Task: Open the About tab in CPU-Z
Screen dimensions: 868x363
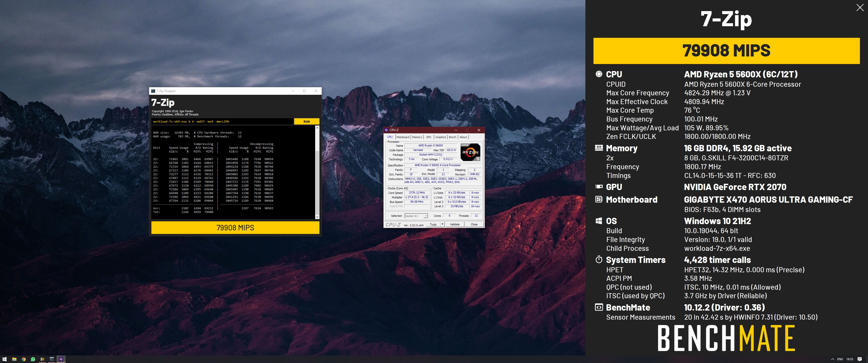Action: pyautogui.click(x=463, y=137)
